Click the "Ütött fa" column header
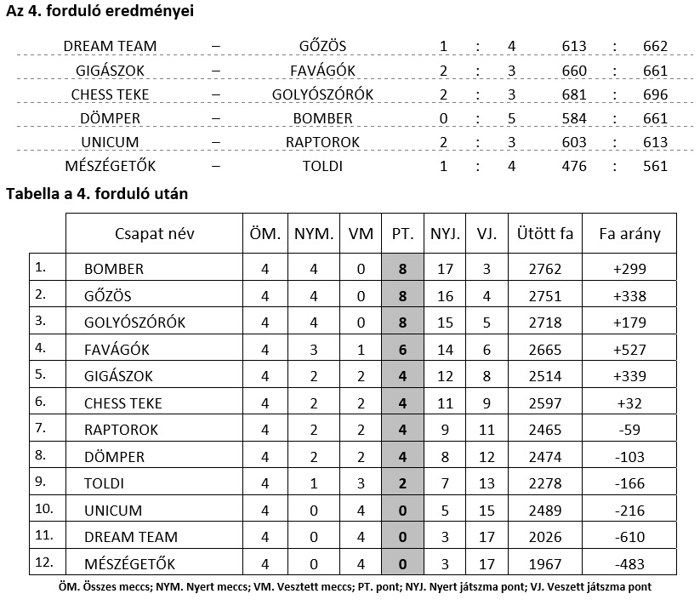 [544, 234]
